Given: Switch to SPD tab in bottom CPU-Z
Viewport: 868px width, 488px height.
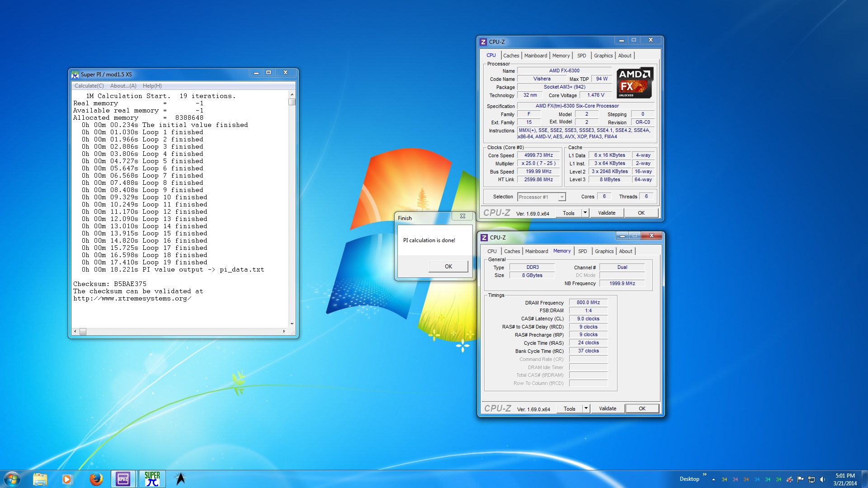Looking at the screenshot, I should [x=583, y=251].
